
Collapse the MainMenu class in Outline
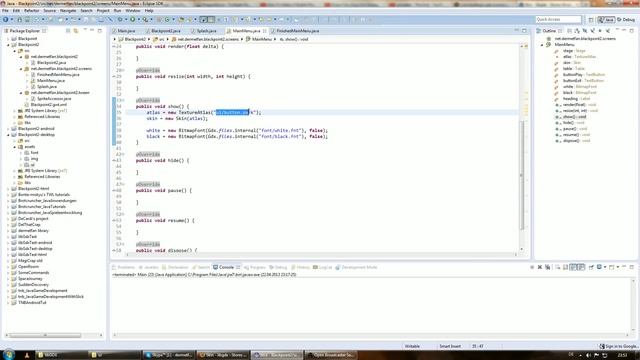542,45
